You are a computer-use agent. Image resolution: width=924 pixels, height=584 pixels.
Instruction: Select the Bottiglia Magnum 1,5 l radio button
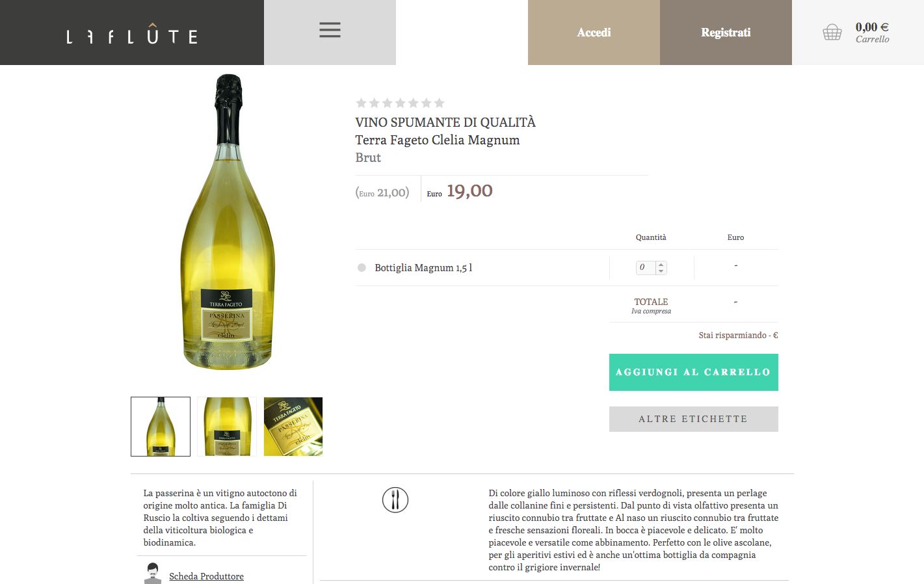362,267
